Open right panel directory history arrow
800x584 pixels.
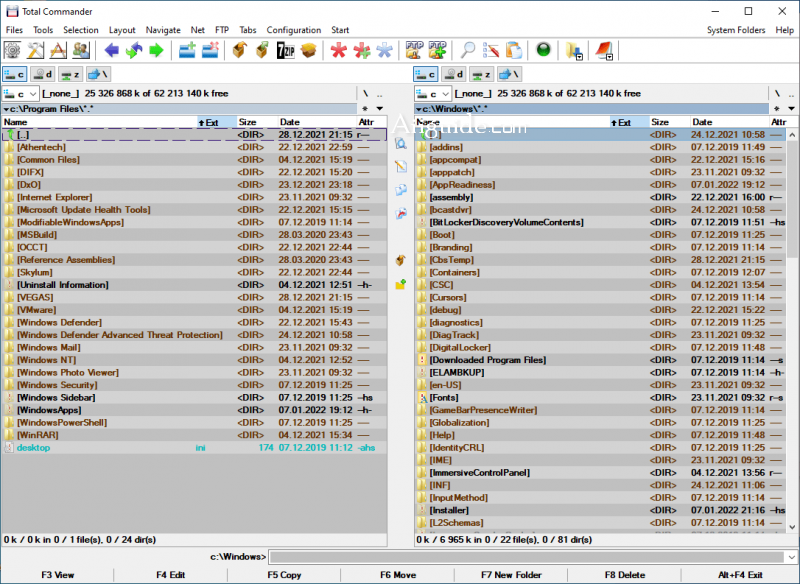click(x=791, y=109)
